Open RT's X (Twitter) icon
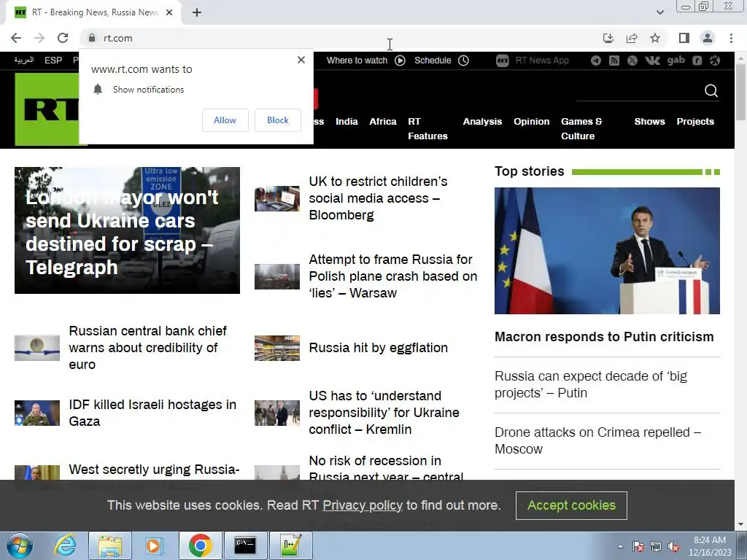The width and height of the screenshot is (747, 560). pos(632,61)
